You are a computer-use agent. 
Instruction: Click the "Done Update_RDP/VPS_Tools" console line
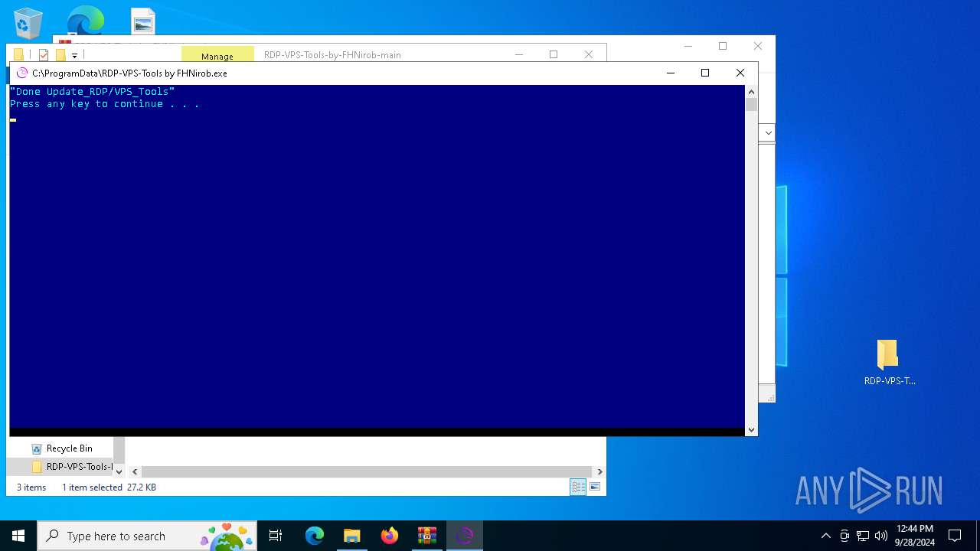click(x=92, y=92)
